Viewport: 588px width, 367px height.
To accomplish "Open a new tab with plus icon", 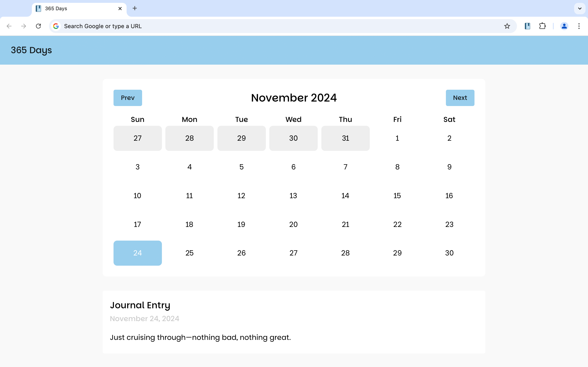I will (135, 8).
